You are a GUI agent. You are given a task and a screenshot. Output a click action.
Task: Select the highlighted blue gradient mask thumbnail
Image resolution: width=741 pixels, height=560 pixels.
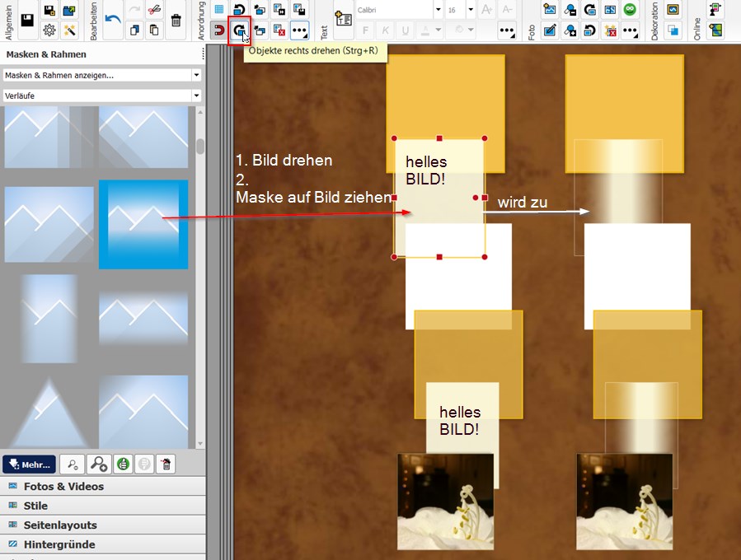point(143,225)
